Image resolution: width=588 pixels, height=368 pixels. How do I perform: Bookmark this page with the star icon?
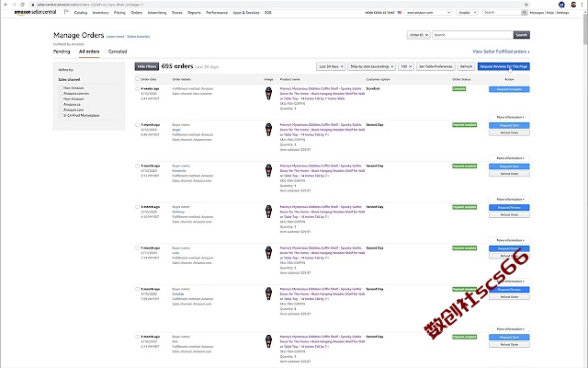tap(526, 5)
